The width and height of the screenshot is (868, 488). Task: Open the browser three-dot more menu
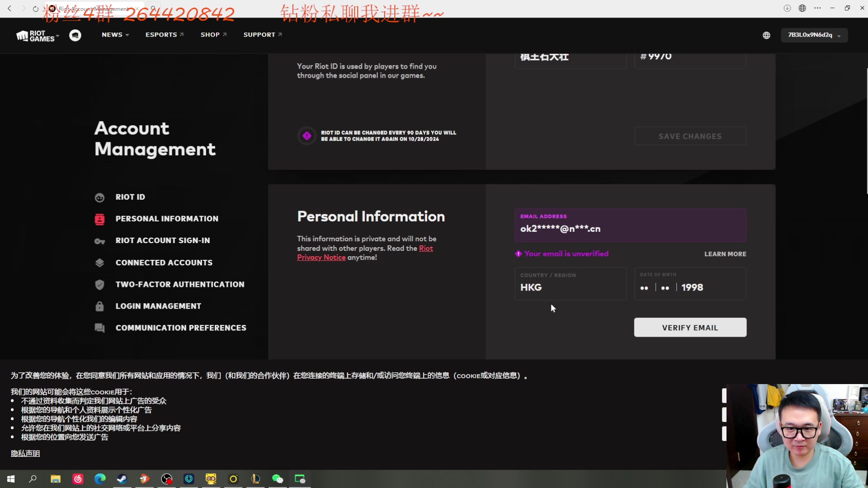click(x=817, y=8)
